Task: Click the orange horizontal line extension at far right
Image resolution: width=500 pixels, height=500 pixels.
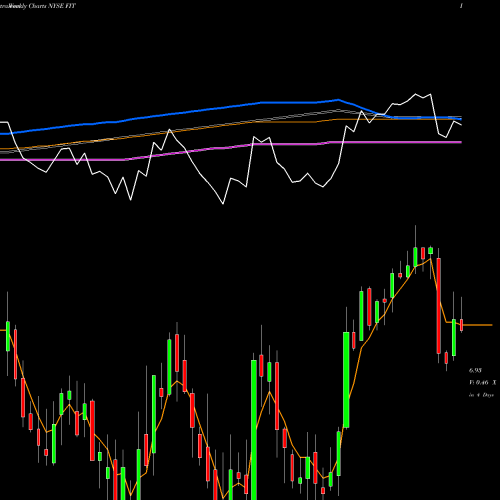Action: click(x=478, y=325)
